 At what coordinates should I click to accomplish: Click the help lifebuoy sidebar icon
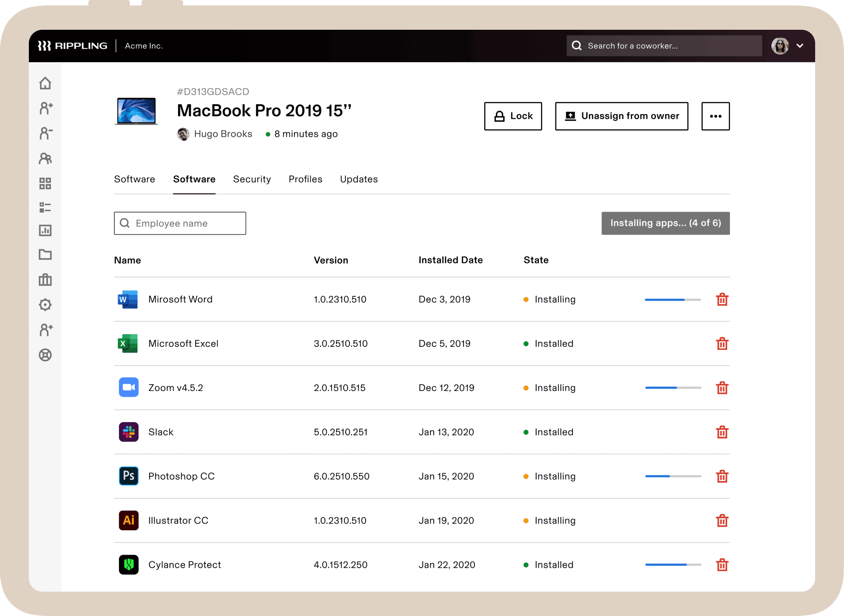click(45, 355)
